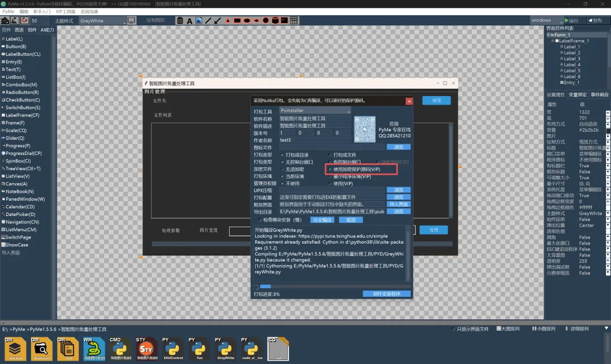Open the 弹出位置 Center dropdown arrow
Screen dimensions: 611x364
click(x=608, y=226)
